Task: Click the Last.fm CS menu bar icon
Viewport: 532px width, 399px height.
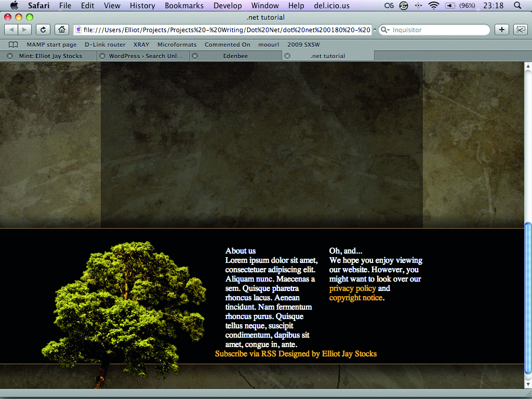Action: (389, 5)
